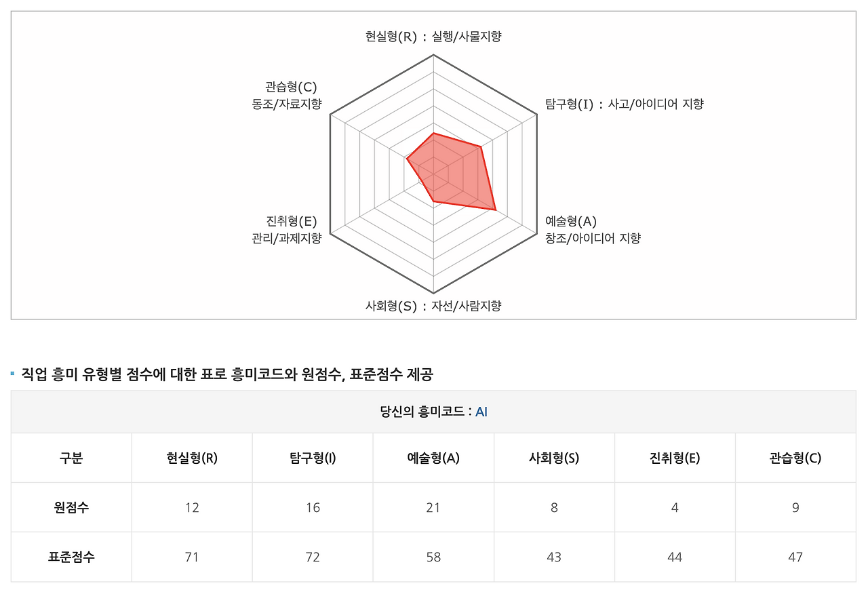Click the 탐구형(I) 사고/아이디어 지향 chart label
The width and height of the screenshot is (868, 592).
(625, 104)
